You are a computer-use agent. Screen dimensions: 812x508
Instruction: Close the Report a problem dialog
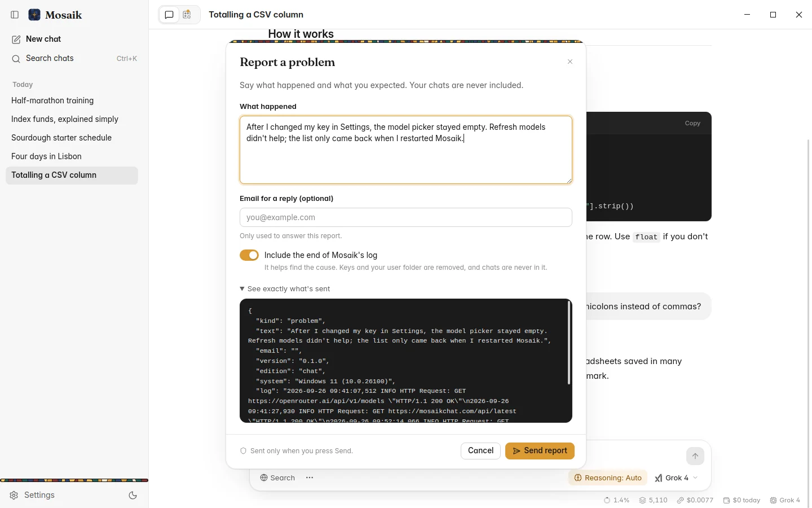[x=570, y=62]
